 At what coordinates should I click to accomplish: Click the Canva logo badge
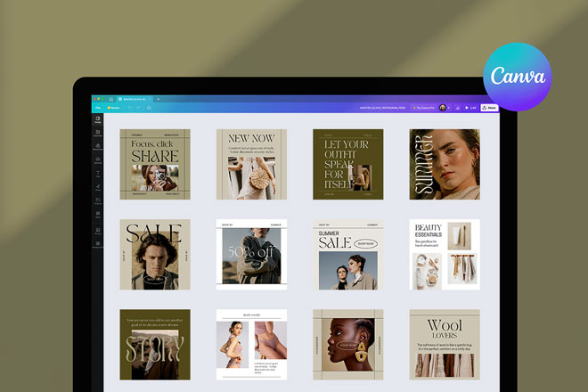(x=518, y=77)
